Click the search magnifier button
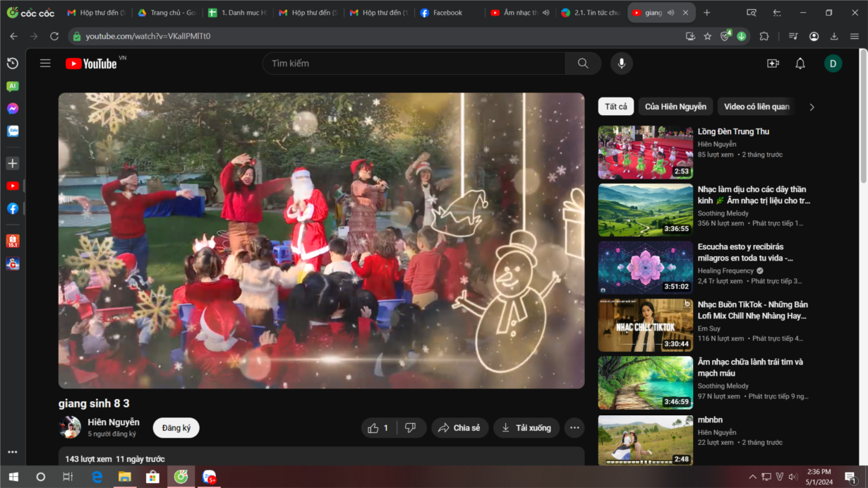The width and height of the screenshot is (868, 488). [x=583, y=64]
